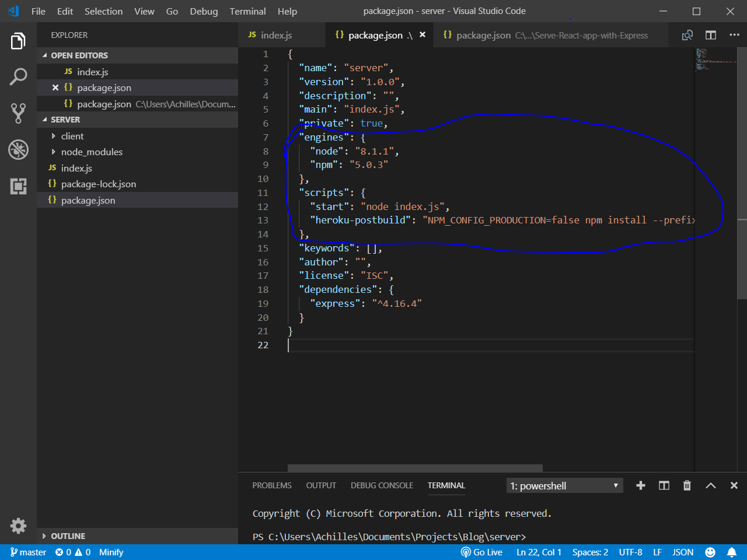Switch to Serve-React-app-with-Express package.json tab
Screen dimensions: 747x560
(x=551, y=35)
